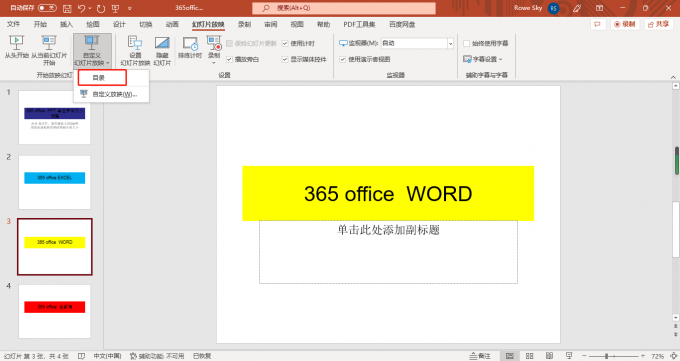Open the File (文件) tab
Screen dimensions: 680x361
[x=13, y=24]
